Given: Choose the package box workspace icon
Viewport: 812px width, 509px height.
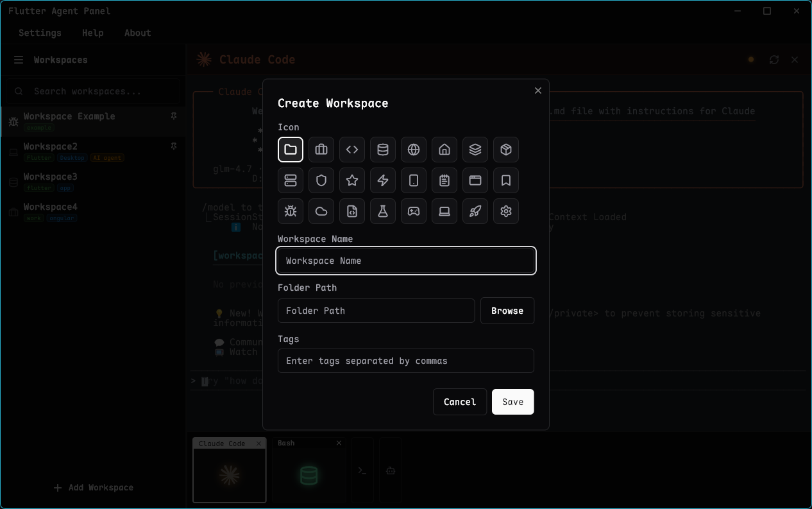Looking at the screenshot, I should coord(506,150).
